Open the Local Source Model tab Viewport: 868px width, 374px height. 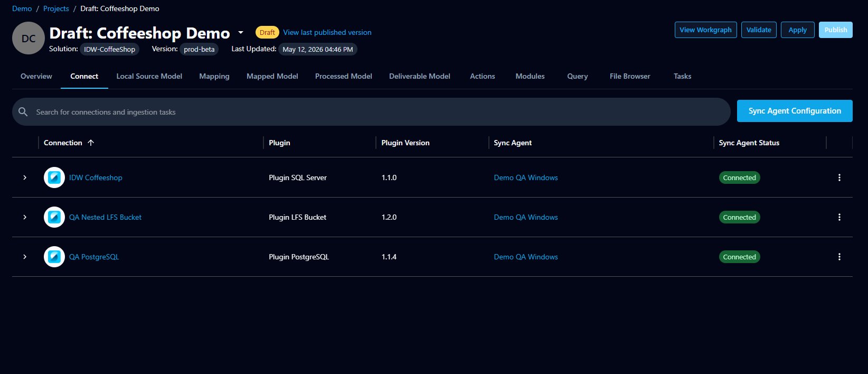149,76
